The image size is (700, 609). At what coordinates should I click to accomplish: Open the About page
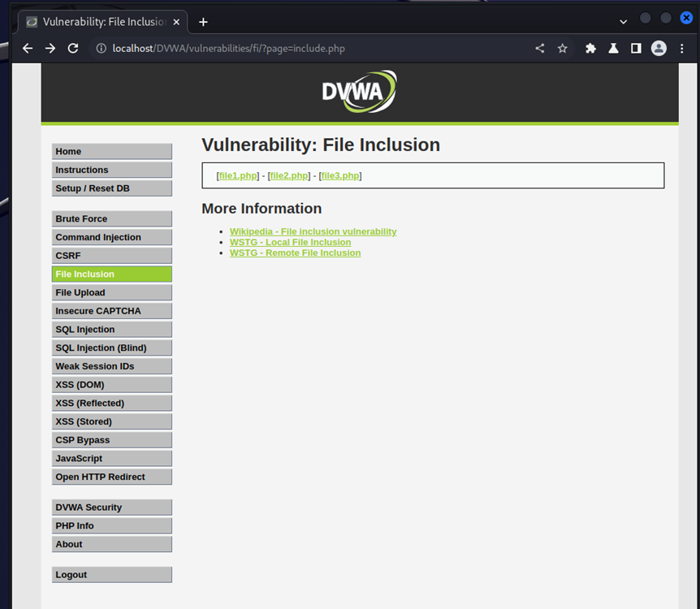(x=111, y=544)
